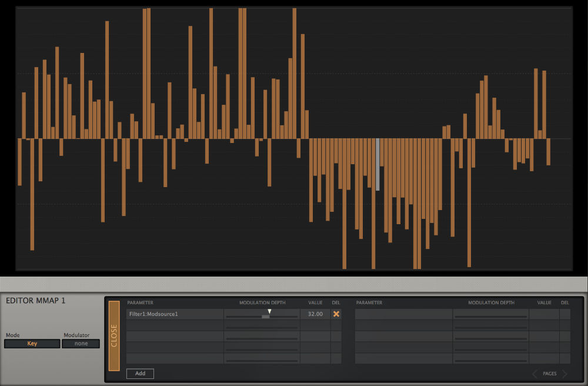
Task: Open the Modulator dropdown set to none
Action: 81,344
